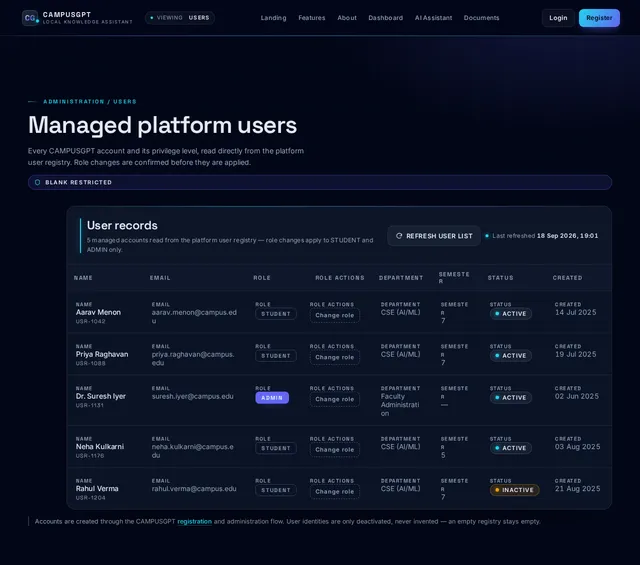Click the Last refreshed timestamp text

[545, 236]
